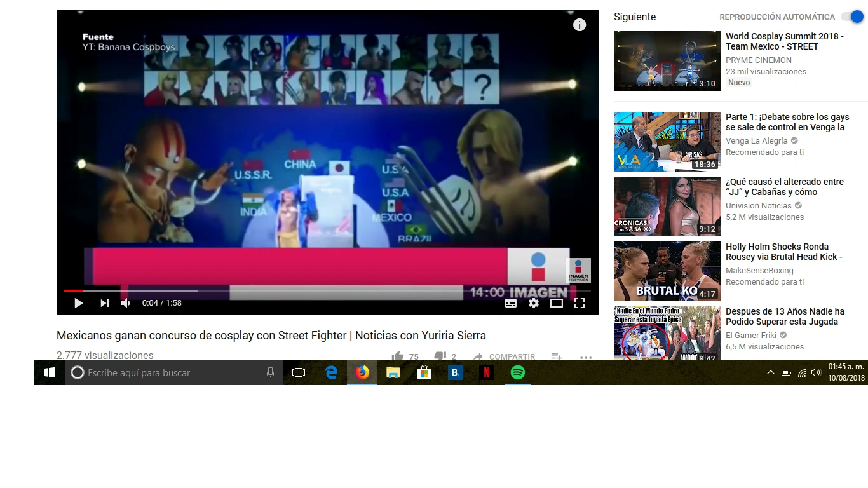Launch Netflix from the taskbar
Viewport: 868px width, 488px height.
coord(486,372)
